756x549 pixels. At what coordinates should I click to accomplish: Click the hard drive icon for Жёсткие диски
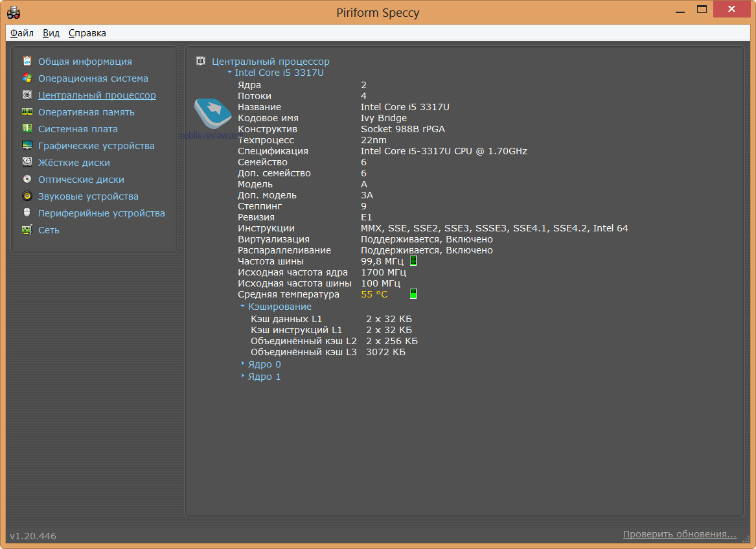click(27, 162)
